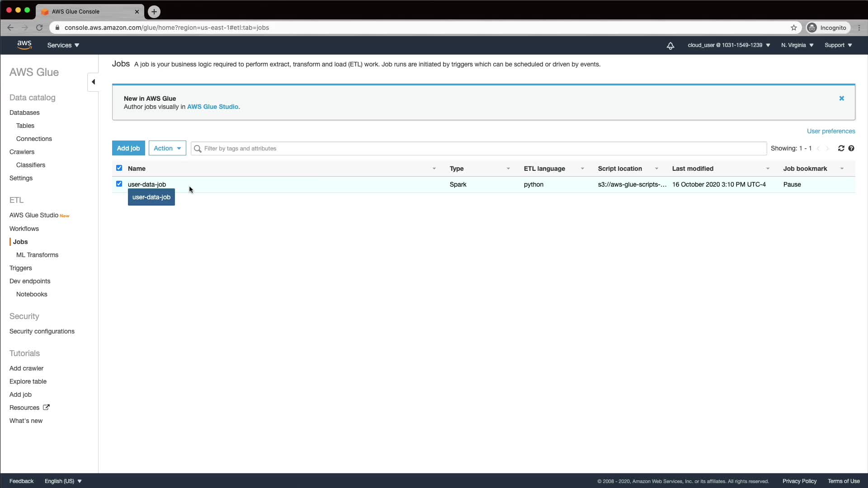The image size is (868, 488).
Task: Uncheck the select-all jobs checkbox
Action: [x=119, y=168]
